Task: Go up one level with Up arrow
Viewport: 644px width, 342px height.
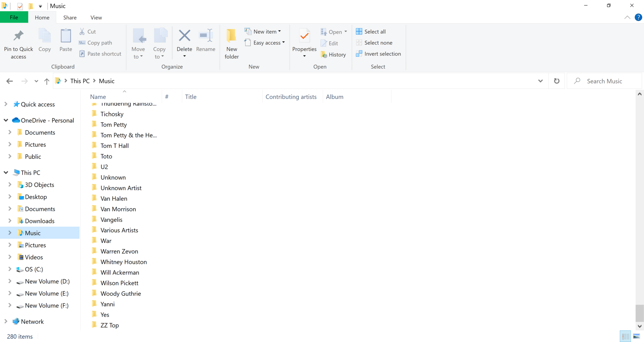Action: pos(47,81)
